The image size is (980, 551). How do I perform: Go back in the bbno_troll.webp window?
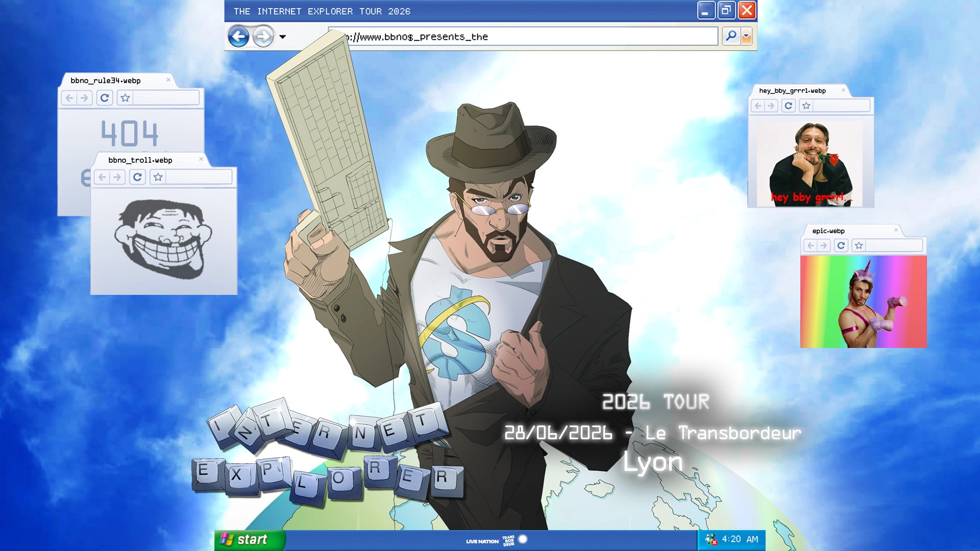(103, 177)
